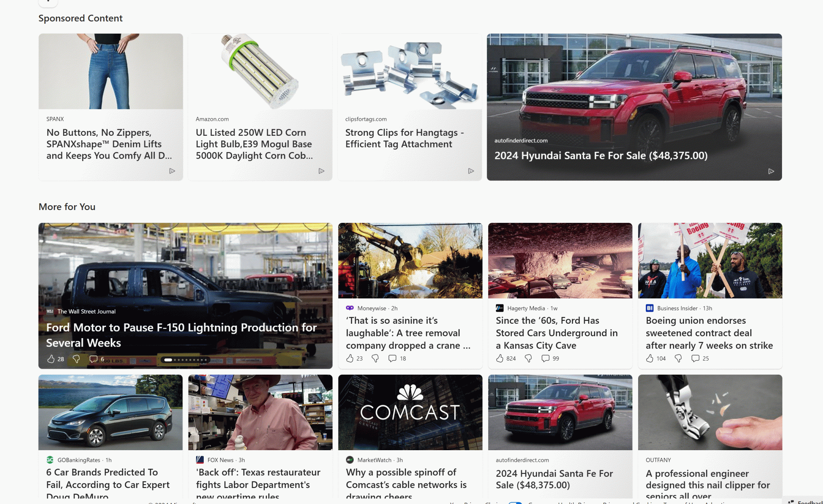This screenshot has width=823, height=504.
Task: Open comments on Ford F-150 Lightning story
Action: click(x=93, y=359)
